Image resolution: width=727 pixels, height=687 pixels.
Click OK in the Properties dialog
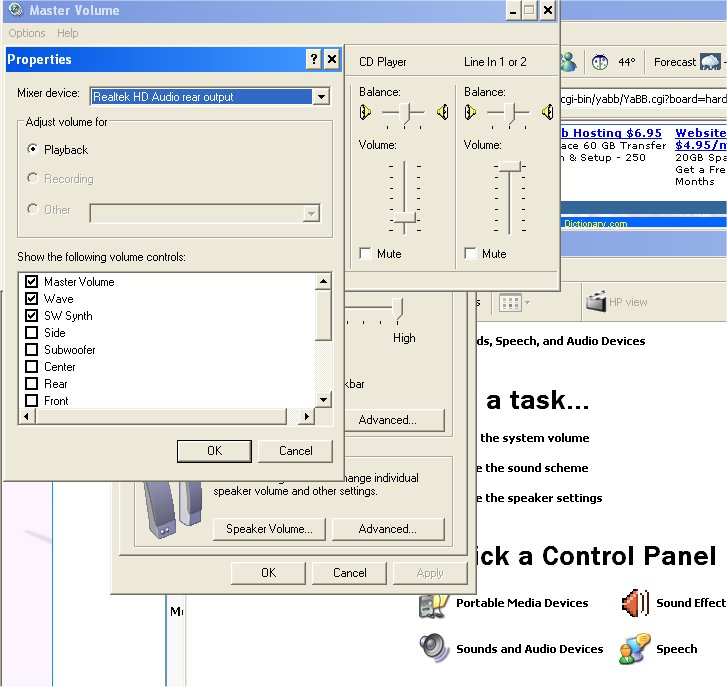214,451
